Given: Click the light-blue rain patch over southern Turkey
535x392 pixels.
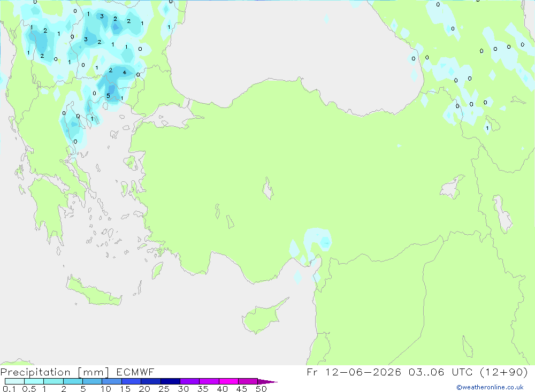Looking at the screenshot, I should click(317, 243).
